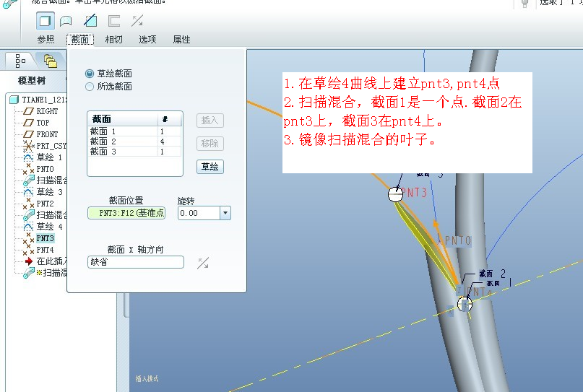The height and width of the screenshot is (392, 583).
Task: Select row 截面 1 in sections table
Action: (134, 131)
